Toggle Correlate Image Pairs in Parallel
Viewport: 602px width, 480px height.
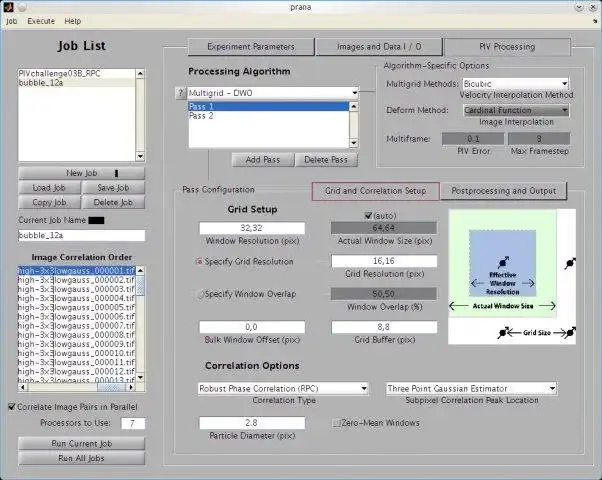(x=12, y=407)
